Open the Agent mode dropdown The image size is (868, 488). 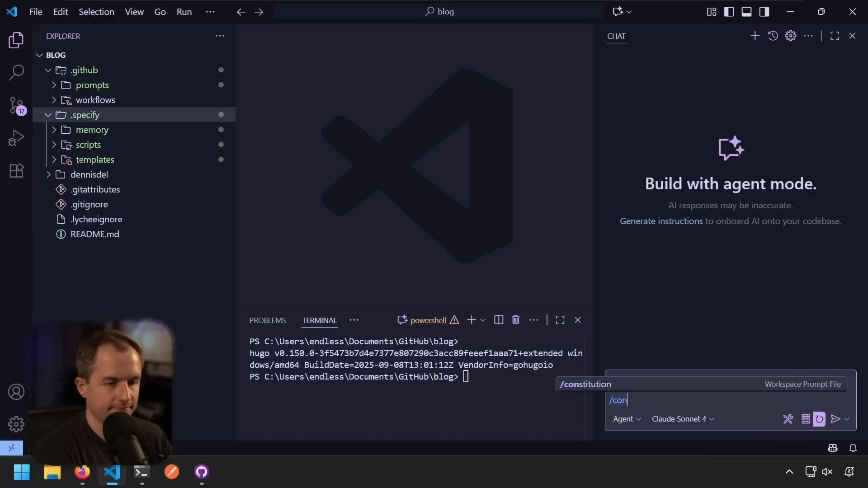coord(627,419)
